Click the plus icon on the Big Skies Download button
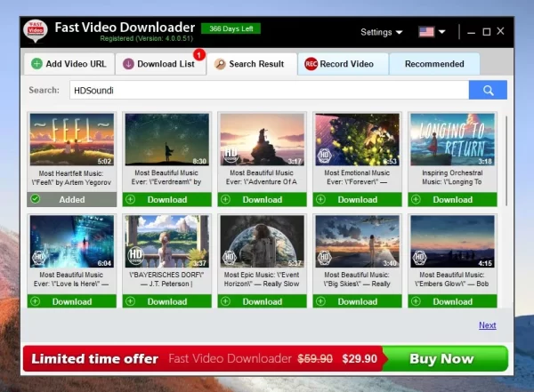 [320, 301]
